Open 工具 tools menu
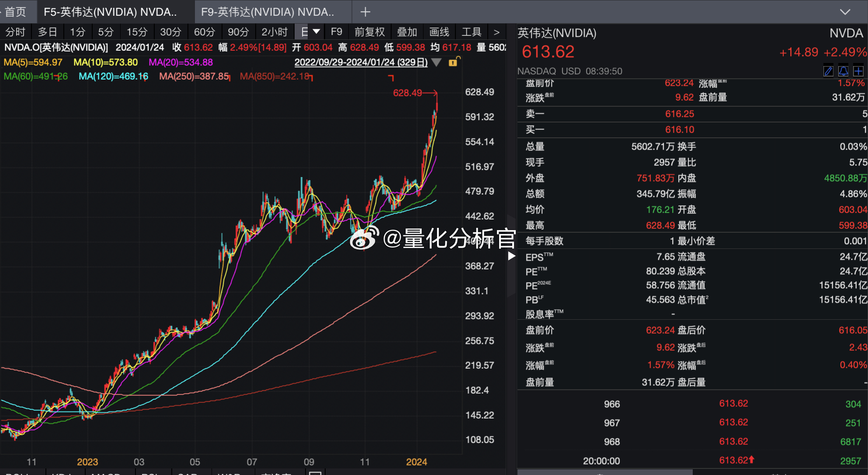This screenshot has width=868, height=475. [472, 32]
